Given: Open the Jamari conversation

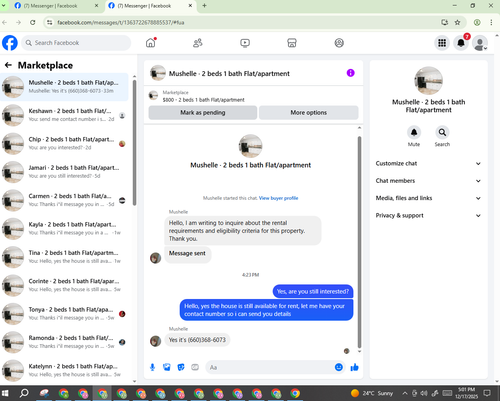Looking at the screenshot, I should pyautogui.click(x=64, y=172).
